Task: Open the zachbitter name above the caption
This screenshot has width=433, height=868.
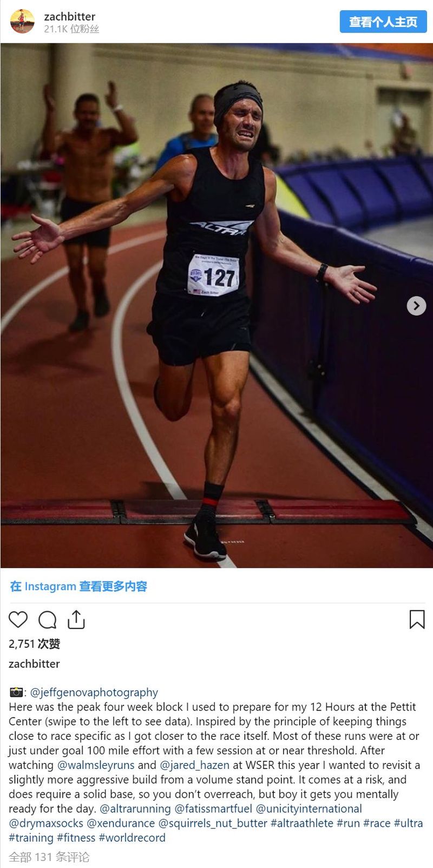Action: pyautogui.click(x=34, y=663)
